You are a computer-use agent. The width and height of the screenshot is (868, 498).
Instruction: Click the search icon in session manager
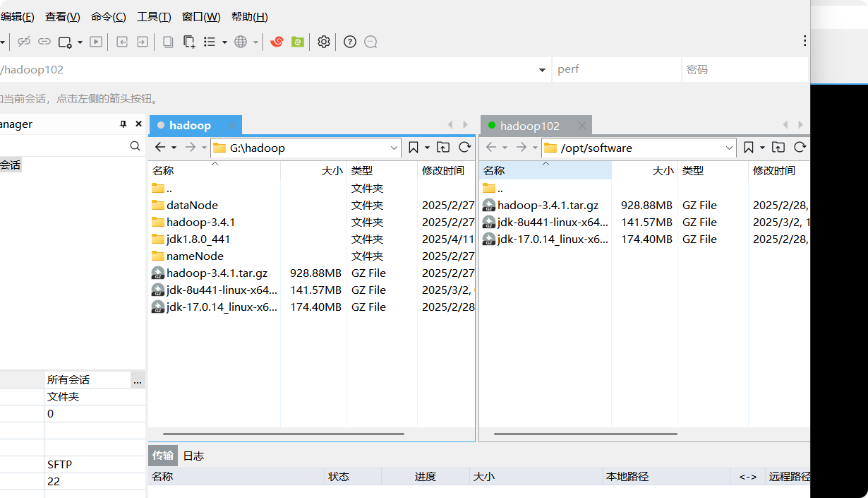click(135, 146)
